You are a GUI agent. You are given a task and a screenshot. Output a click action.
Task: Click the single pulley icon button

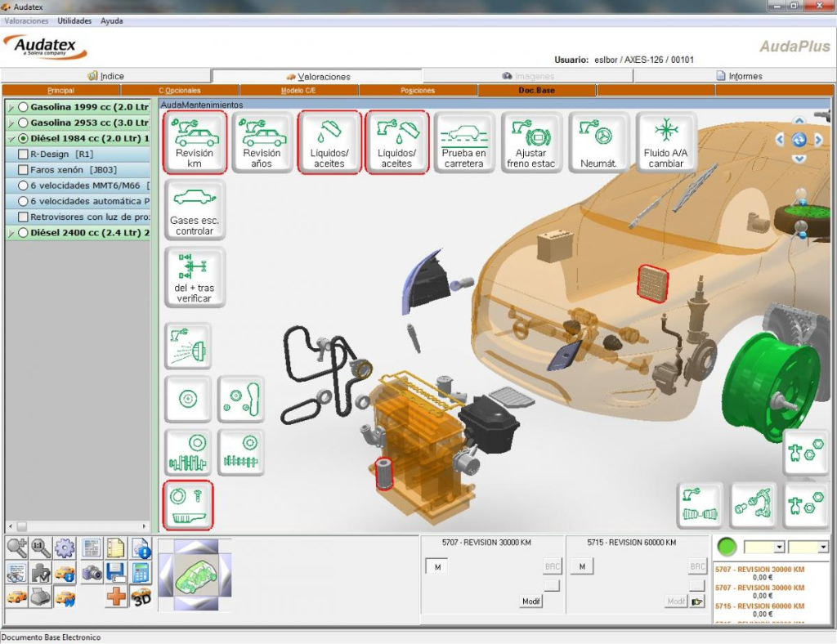(188, 399)
